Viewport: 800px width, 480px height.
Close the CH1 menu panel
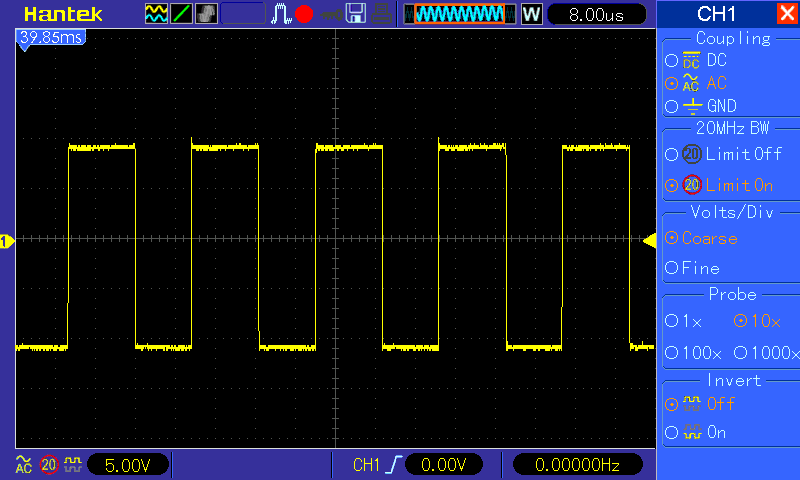point(787,14)
